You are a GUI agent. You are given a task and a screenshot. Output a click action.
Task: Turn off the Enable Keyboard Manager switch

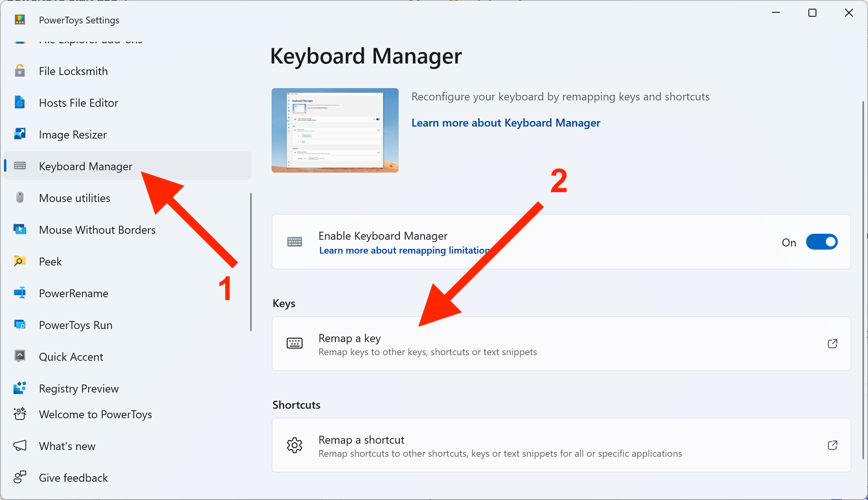coord(822,242)
